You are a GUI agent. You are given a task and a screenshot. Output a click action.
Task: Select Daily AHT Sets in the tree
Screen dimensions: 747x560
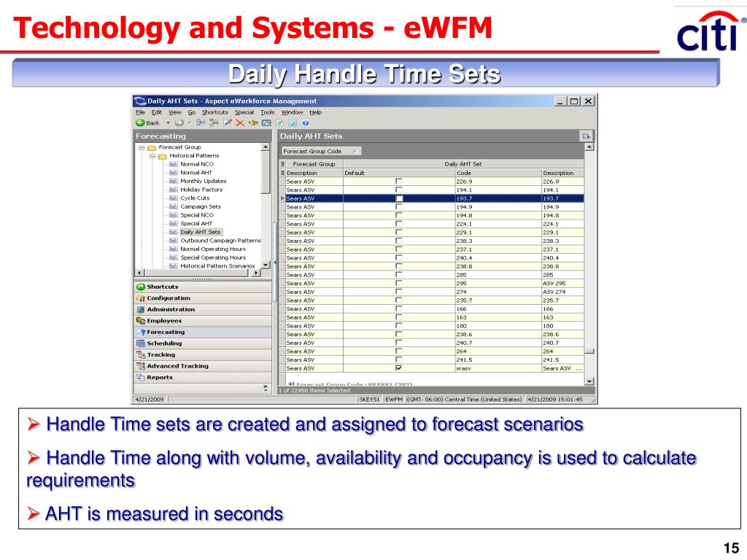pos(200,233)
